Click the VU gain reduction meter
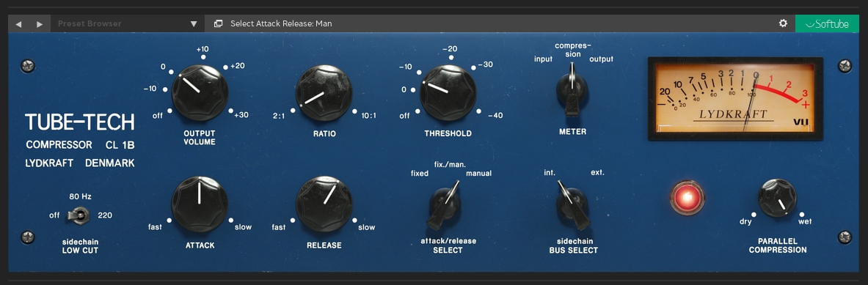The height and width of the screenshot is (285, 868). tap(735, 98)
